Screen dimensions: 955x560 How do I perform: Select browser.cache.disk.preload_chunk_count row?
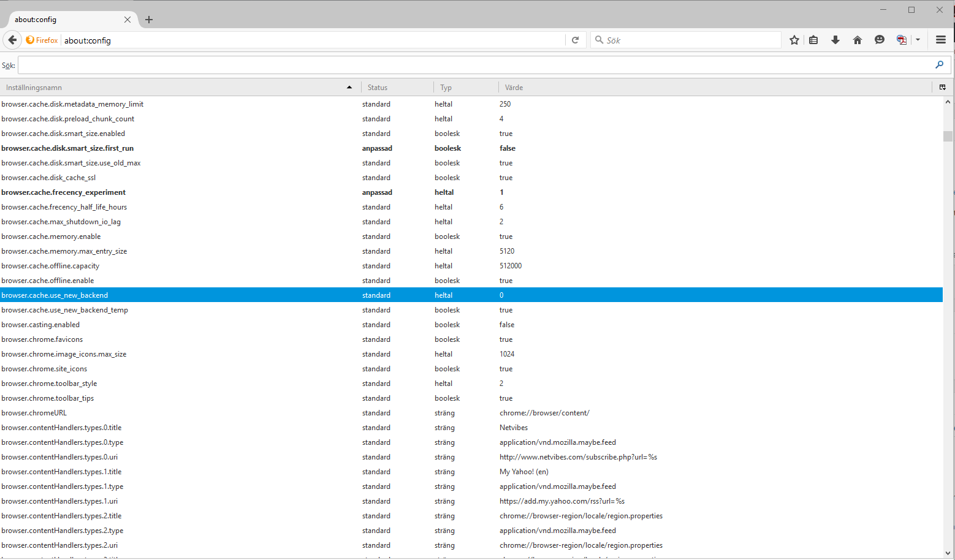(471, 119)
